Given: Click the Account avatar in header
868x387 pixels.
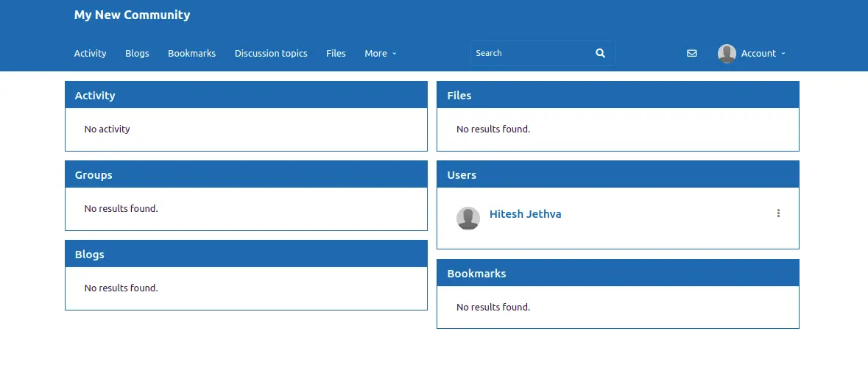Looking at the screenshot, I should pos(727,54).
